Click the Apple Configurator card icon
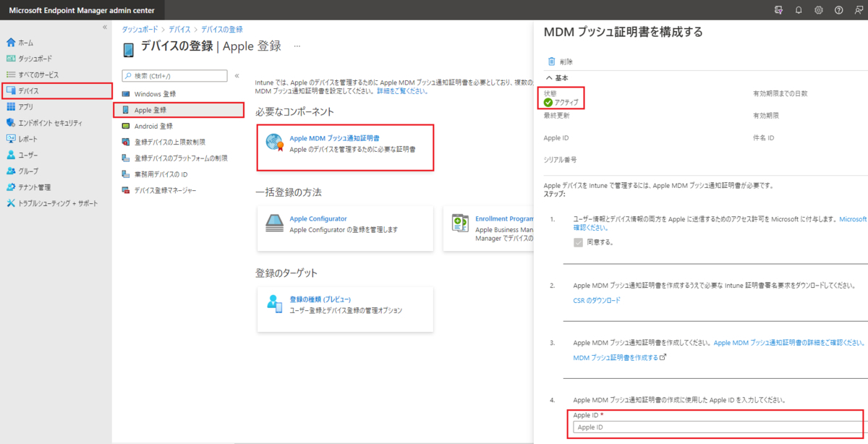Viewport: 868px width, 444px height. point(274,223)
